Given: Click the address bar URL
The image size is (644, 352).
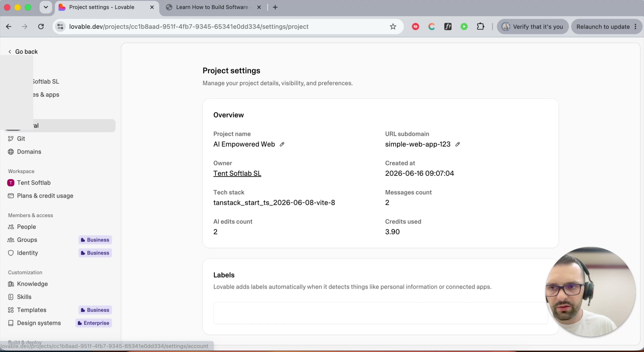Looking at the screenshot, I should pos(189,26).
